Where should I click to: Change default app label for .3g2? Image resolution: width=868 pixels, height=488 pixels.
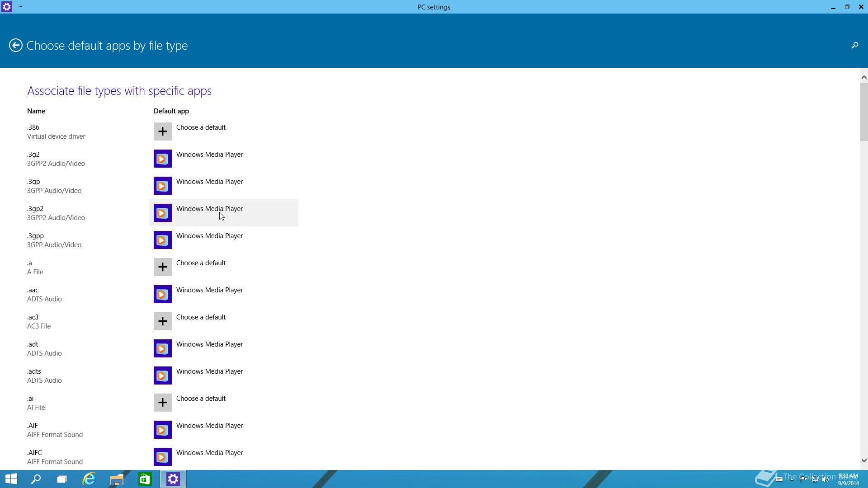[209, 155]
